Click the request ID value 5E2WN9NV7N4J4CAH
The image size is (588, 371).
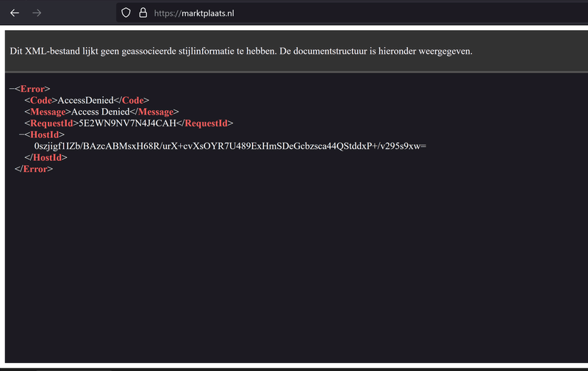click(126, 123)
